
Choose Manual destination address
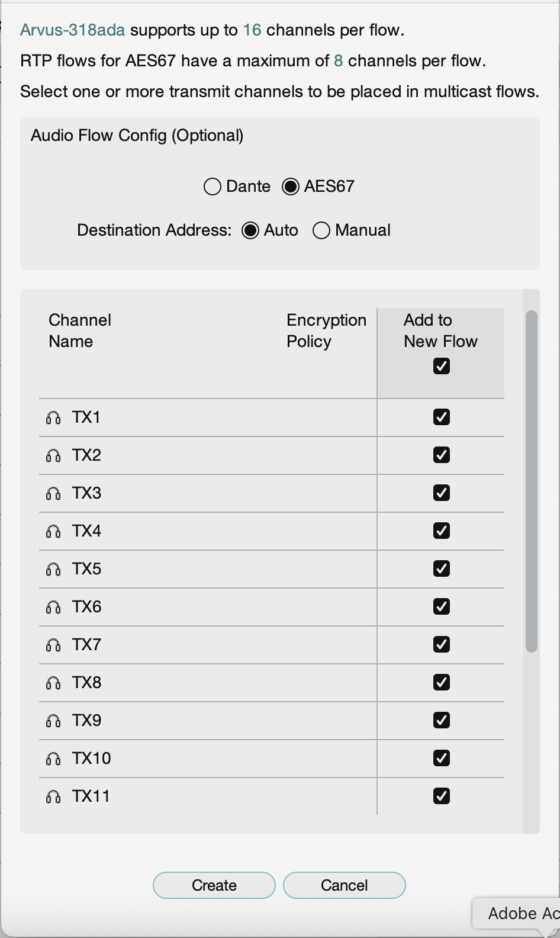[x=321, y=230]
